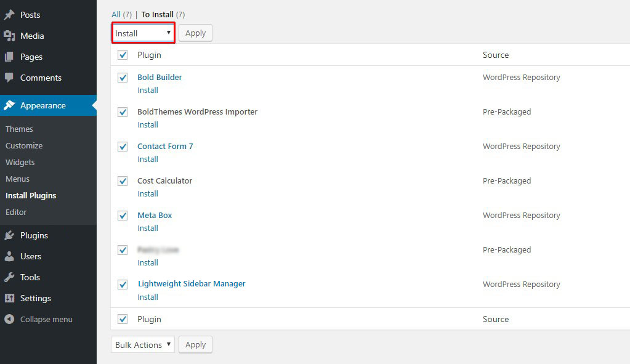630x364 pixels.
Task: Click the Source column header at bottom
Action: click(x=496, y=320)
